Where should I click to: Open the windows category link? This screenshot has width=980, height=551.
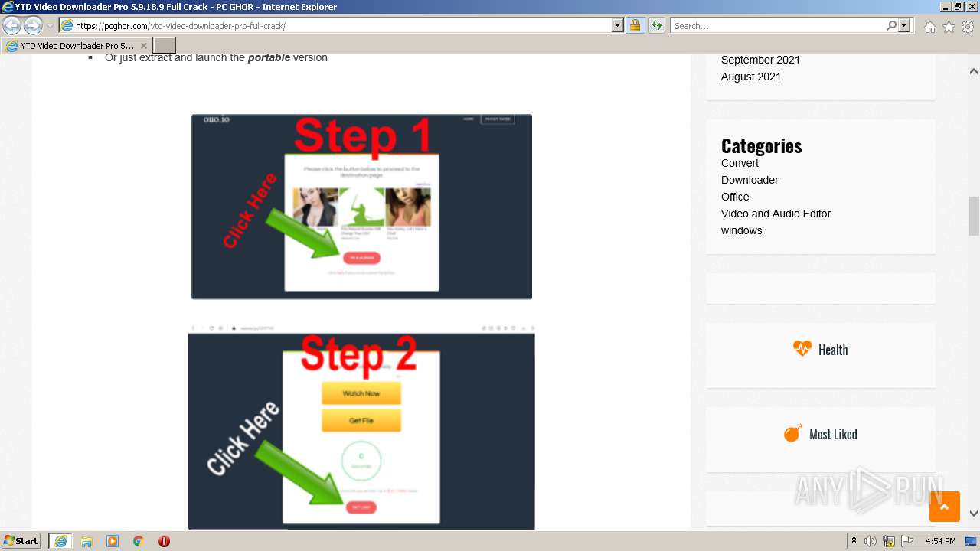741,230
